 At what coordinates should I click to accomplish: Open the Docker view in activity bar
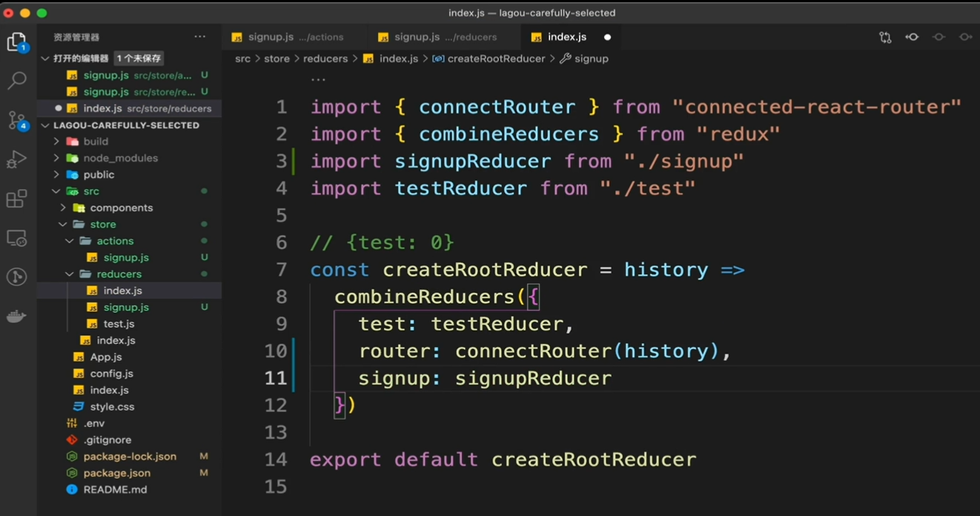click(16, 317)
